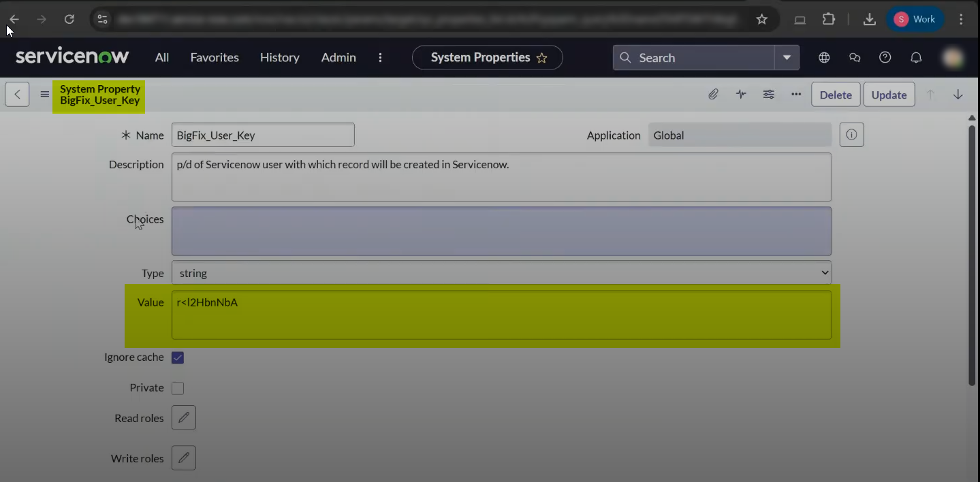
Task: Open the globe scope picker icon
Action: coord(824,57)
